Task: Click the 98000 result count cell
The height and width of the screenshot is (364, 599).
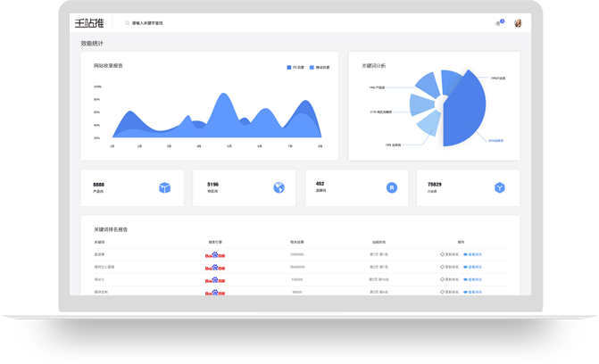Action: click(x=297, y=292)
